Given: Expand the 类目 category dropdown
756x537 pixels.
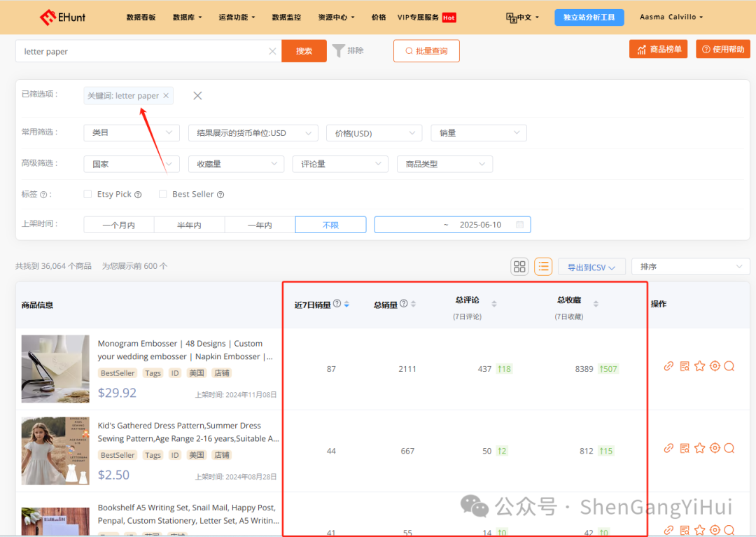Looking at the screenshot, I should point(132,133).
